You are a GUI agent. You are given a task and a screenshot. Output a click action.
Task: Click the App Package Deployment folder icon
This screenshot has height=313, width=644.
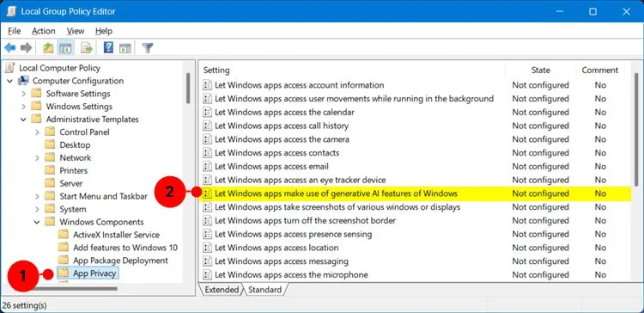pos(64,261)
